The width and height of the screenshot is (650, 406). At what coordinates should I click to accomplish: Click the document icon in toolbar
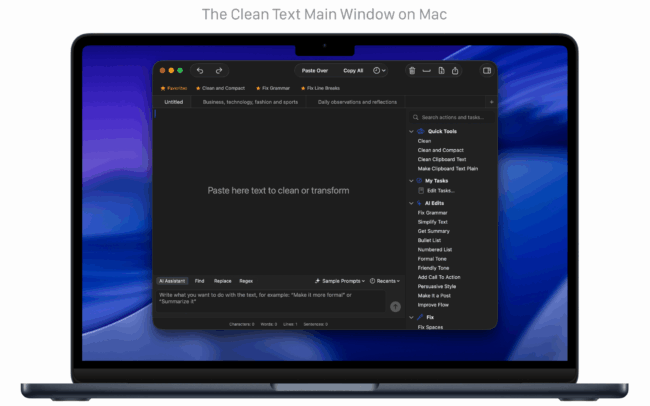click(x=441, y=71)
